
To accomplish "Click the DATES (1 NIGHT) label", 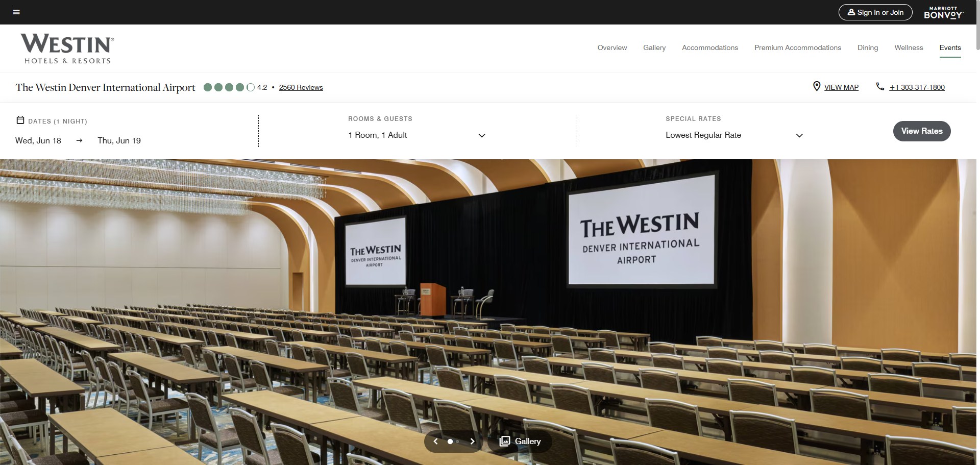I will point(58,121).
